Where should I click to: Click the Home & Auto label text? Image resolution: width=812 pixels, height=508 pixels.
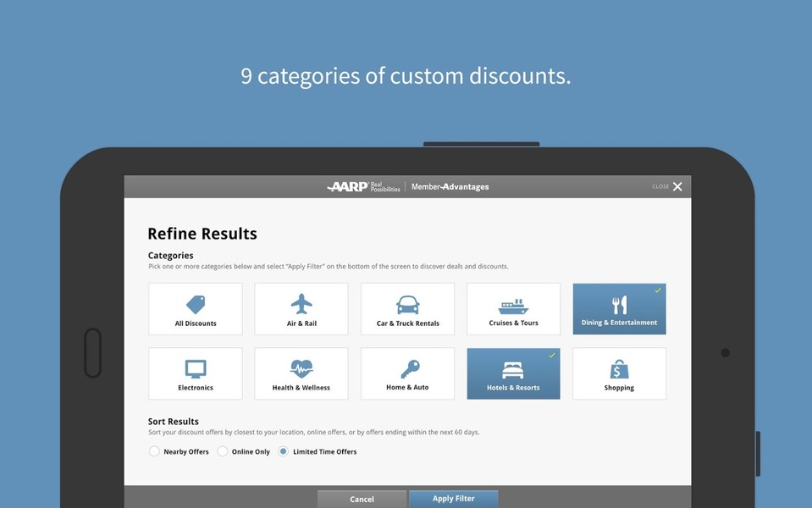pos(407,387)
